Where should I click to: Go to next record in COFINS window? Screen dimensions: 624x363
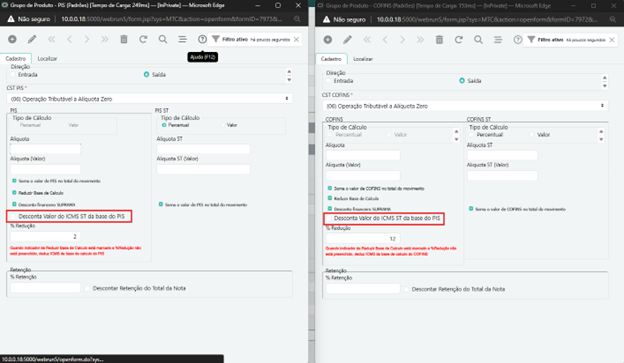pos(402,39)
